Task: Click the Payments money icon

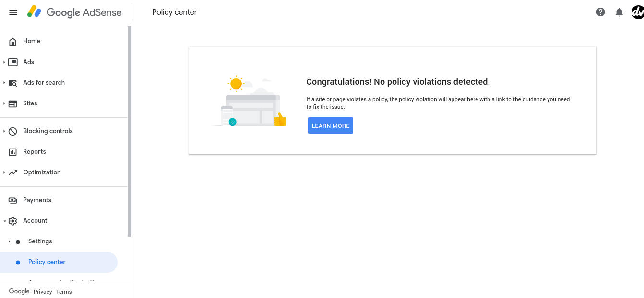Action: pos(13,200)
